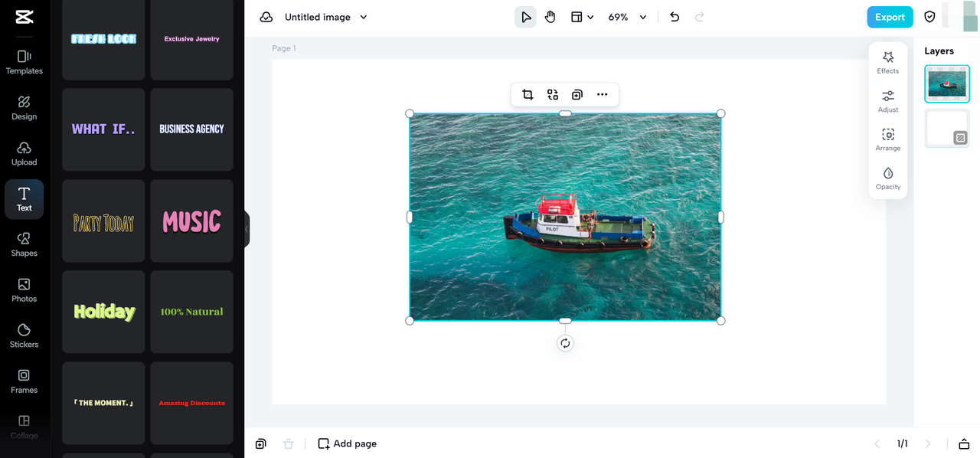Choose the MUSIC text preset

(191, 221)
